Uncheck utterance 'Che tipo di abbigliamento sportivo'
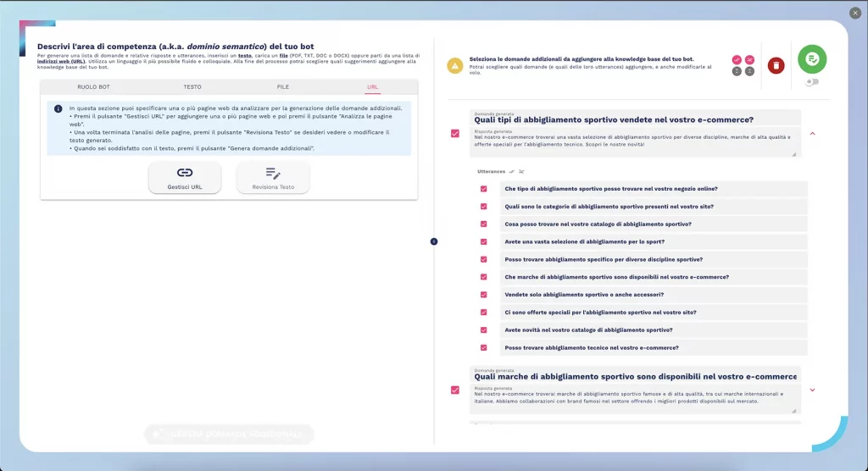Screen dimensions: 868x471 tap(484, 189)
